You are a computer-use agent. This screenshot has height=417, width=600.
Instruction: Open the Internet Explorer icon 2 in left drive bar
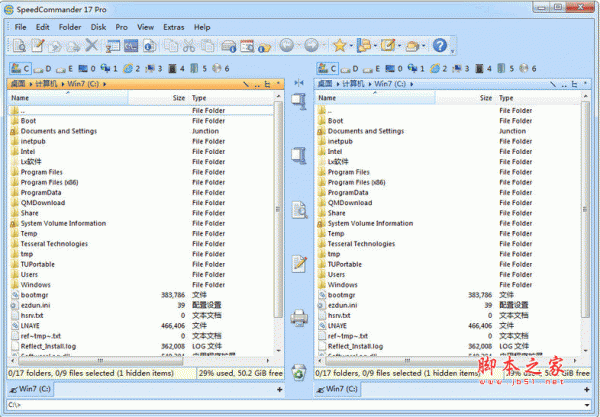(132, 69)
